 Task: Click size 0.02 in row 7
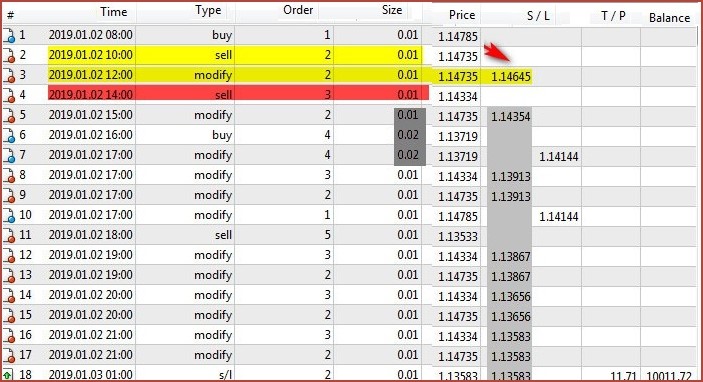pyautogui.click(x=408, y=155)
